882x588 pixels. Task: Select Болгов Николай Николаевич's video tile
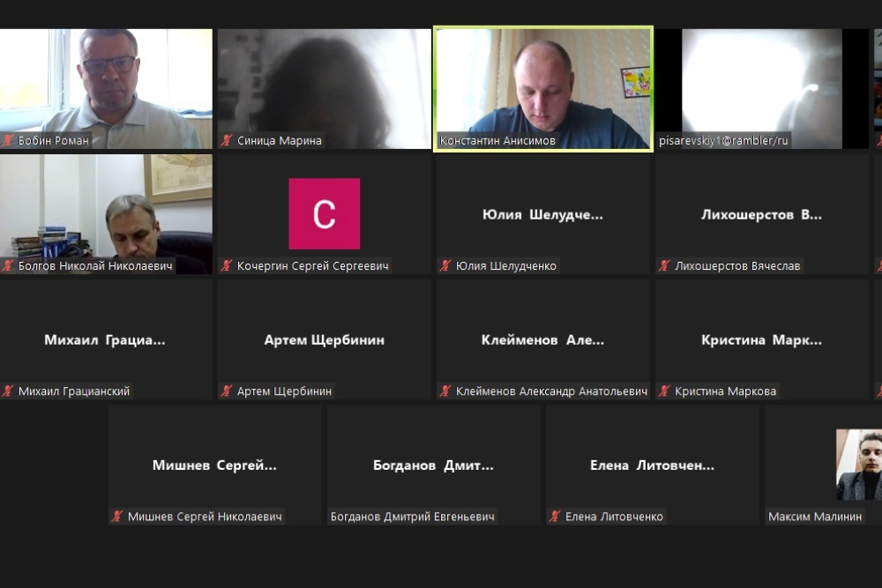[107, 214]
